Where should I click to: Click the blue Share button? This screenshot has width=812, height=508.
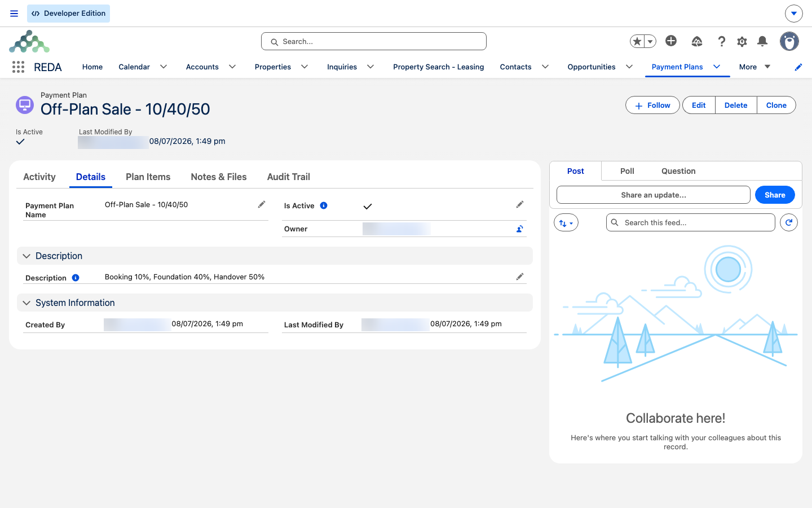[775, 195]
